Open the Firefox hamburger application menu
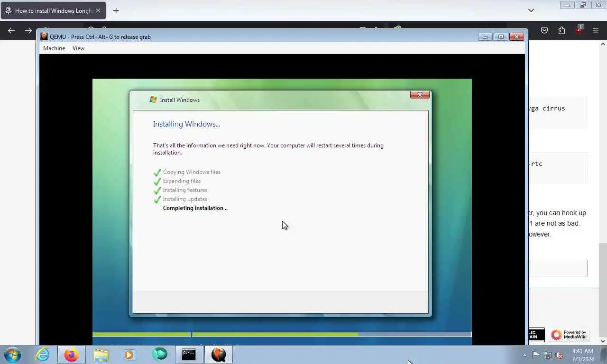This screenshot has height=364, width=607. [596, 30]
